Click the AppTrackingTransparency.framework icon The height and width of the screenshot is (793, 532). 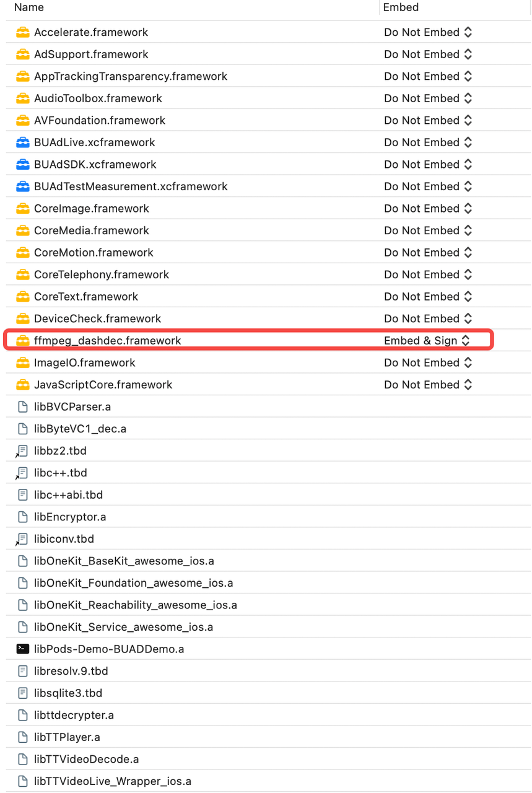click(23, 76)
